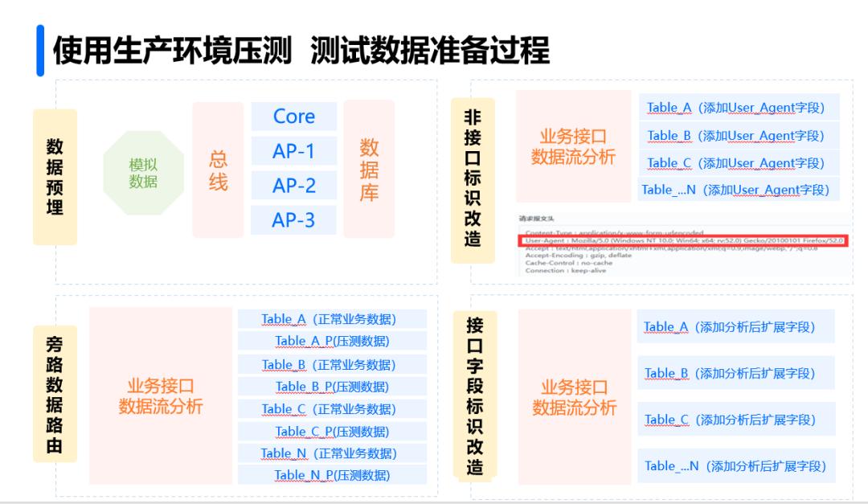Click the AP-1 module block
Screen dimensions: 868x504
[293, 150]
